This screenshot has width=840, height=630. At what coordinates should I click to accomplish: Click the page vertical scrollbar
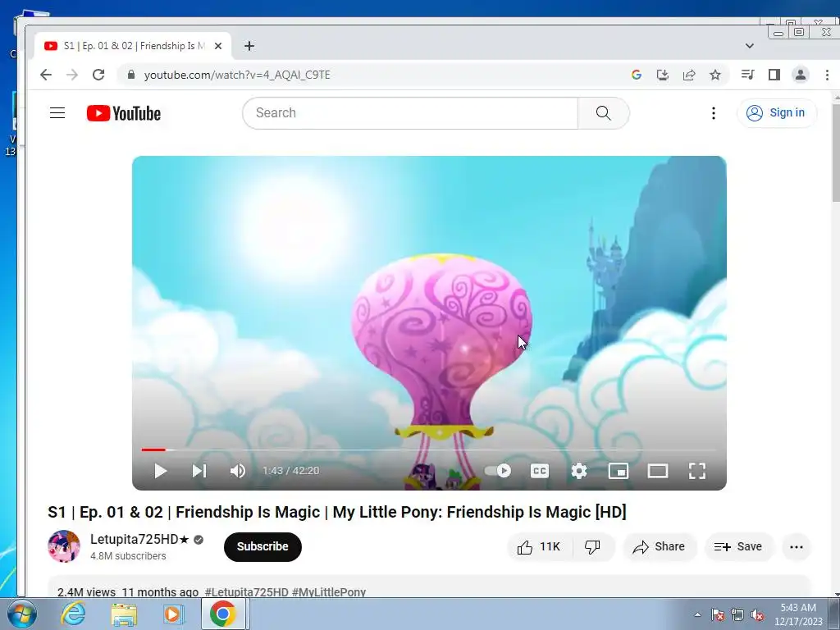pyautogui.click(x=836, y=153)
